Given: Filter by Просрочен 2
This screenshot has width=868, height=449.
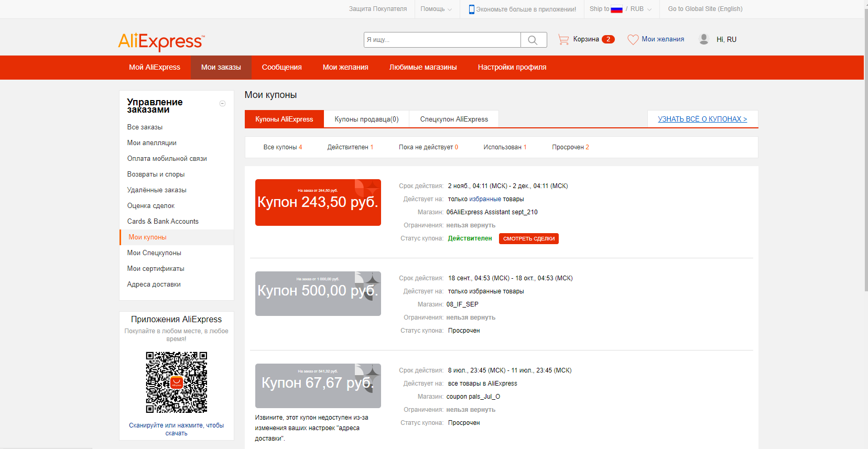Looking at the screenshot, I should click(x=570, y=147).
